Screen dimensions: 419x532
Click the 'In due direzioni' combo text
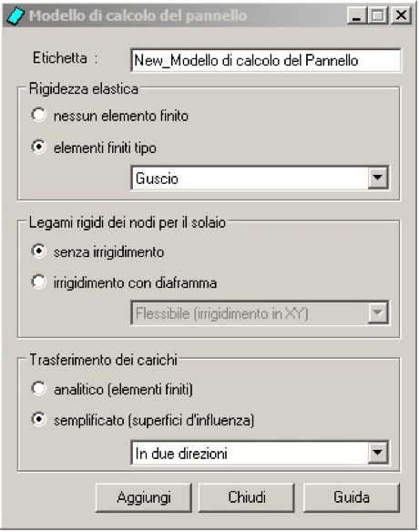[181, 454]
